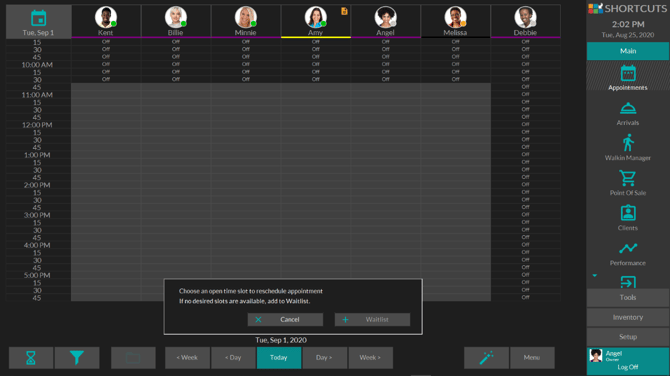Screen dimensions: 670x376
Task: Go to next day with Day >
Action: click(x=325, y=358)
